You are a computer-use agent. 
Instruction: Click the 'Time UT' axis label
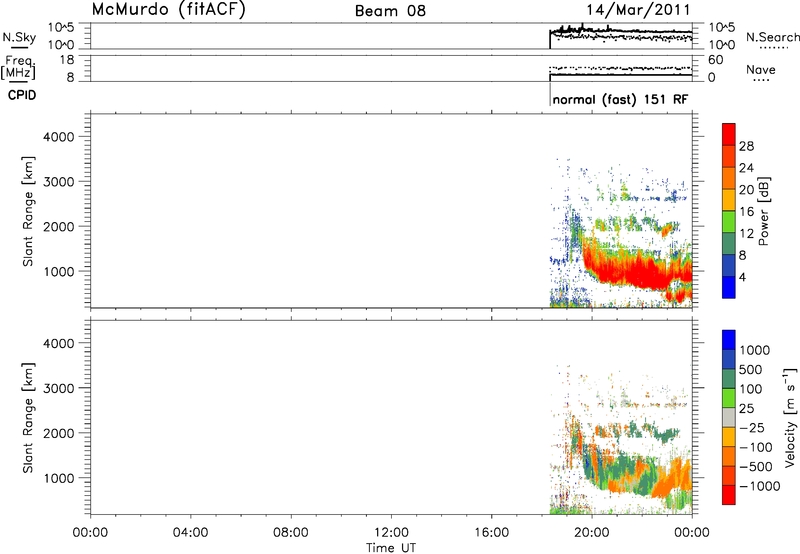coord(391,547)
